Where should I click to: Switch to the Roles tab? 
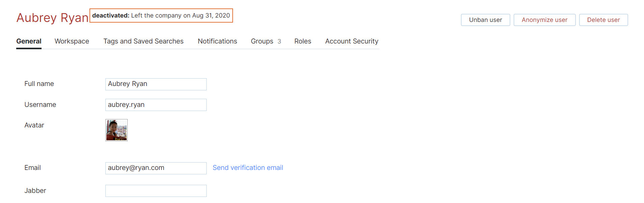[x=303, y=41]
